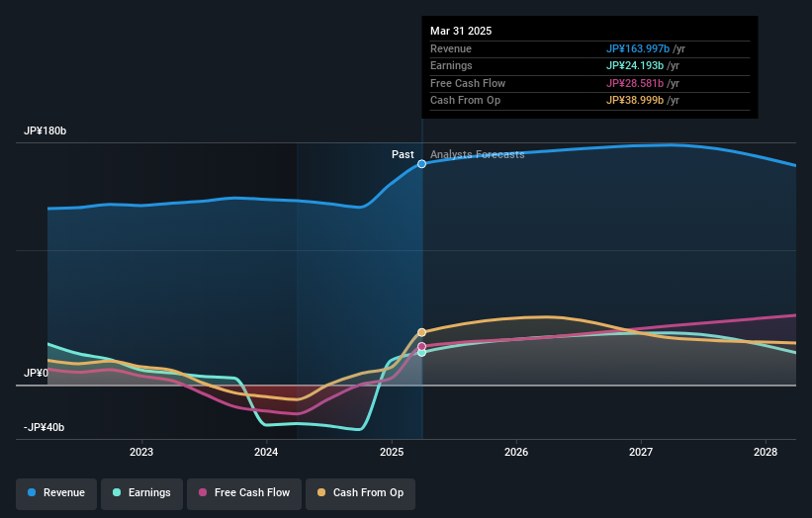Select the 2023 x-axis label
Image resolution: width=812 pixels, height=518 pixels.
[141, 452]
